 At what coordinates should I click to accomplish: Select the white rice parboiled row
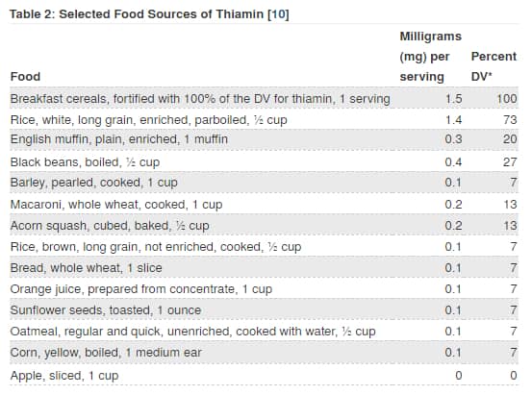pyautogui.click(x=264, y=119)
